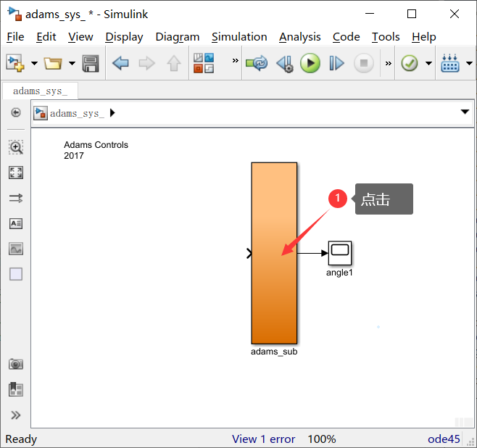Open the Model Advisor dropdown arrow
Image resolution: width=477 pixels, height=448 pixels.
pyautogui.click(x=428, y=63)
